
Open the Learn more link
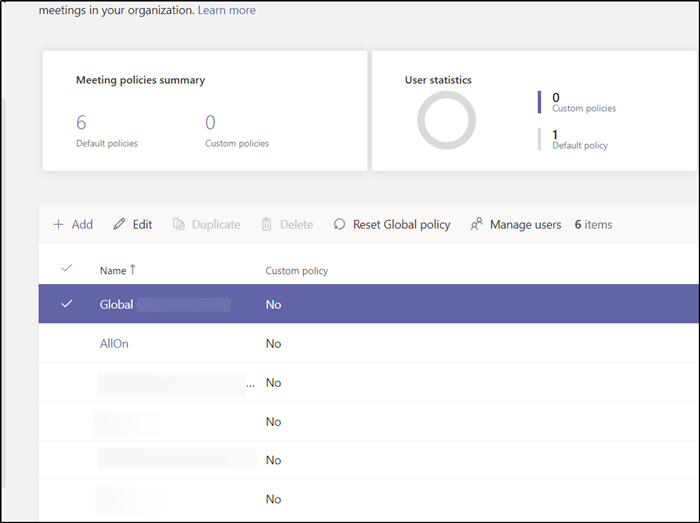226,10
